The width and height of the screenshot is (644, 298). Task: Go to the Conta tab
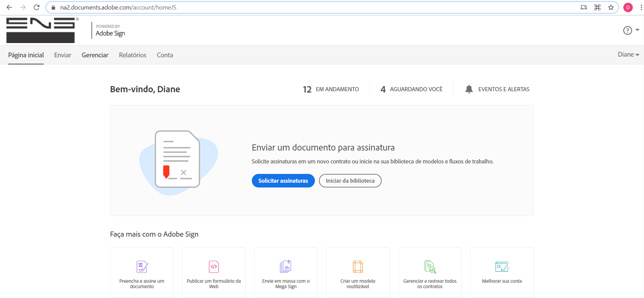[x=165, y=55]
